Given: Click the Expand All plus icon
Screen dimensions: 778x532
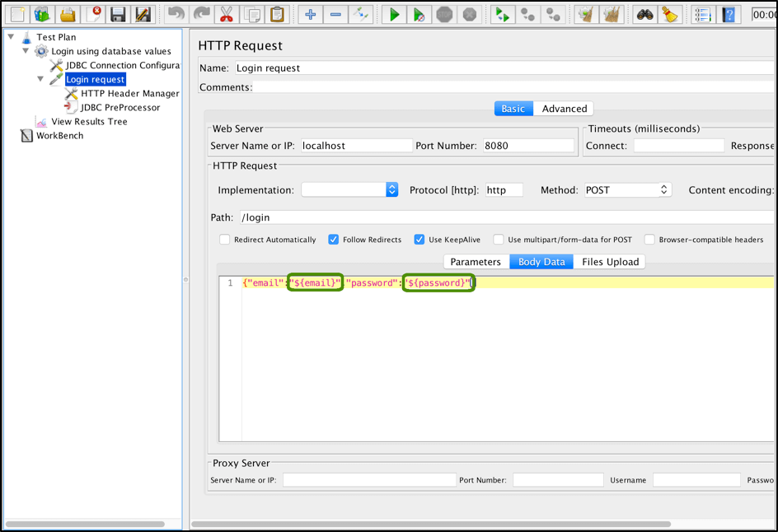Looking at the screenshot, I should tap(310, 14).
